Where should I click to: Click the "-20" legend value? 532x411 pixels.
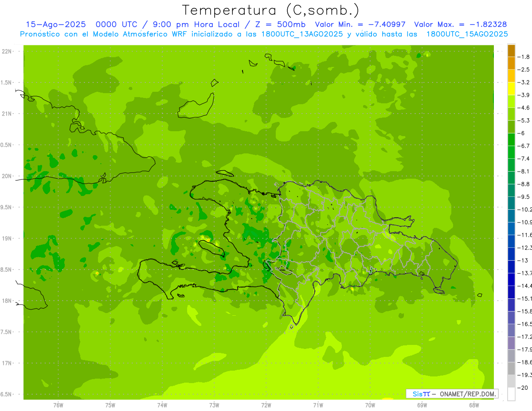pyautogui.click(x=522, y=388)
